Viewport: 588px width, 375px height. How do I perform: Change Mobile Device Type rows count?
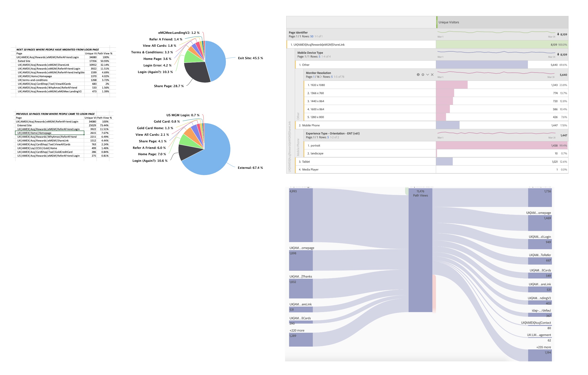point(319,57)
